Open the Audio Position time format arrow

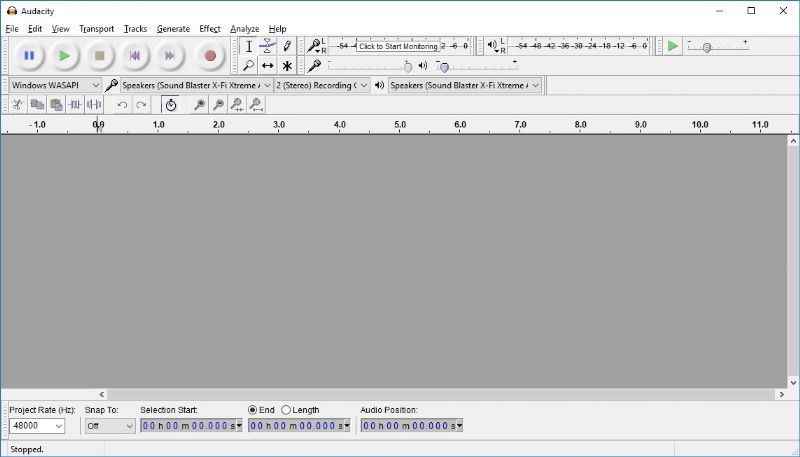pos(459,426)
